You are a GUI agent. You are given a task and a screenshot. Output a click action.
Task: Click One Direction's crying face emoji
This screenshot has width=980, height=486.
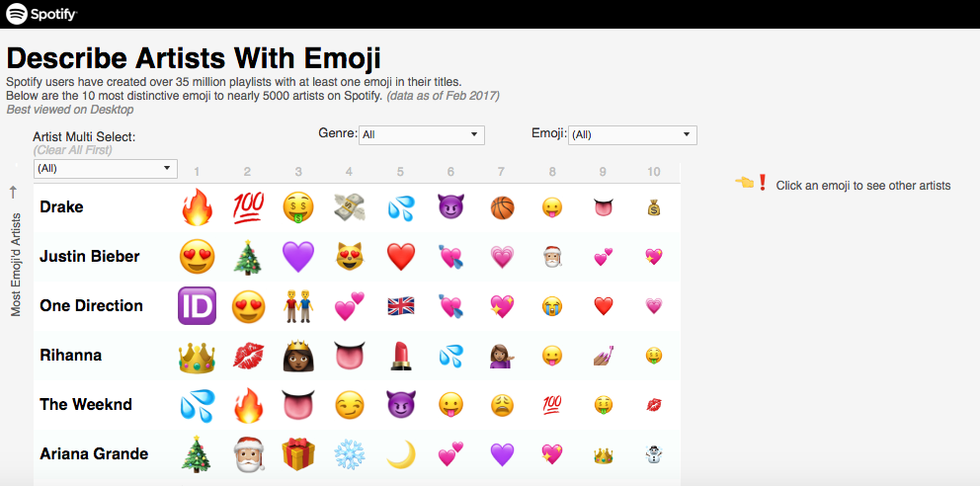click(x=552, y=306)
